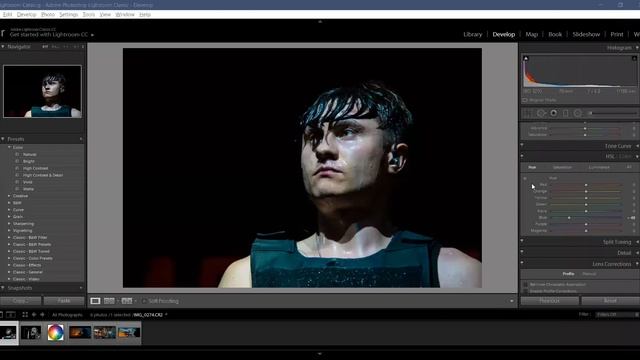Viewport: 640px width, 360px height.
Task: Toggle the Detail panel switch
Action: [x=522, y=252]
